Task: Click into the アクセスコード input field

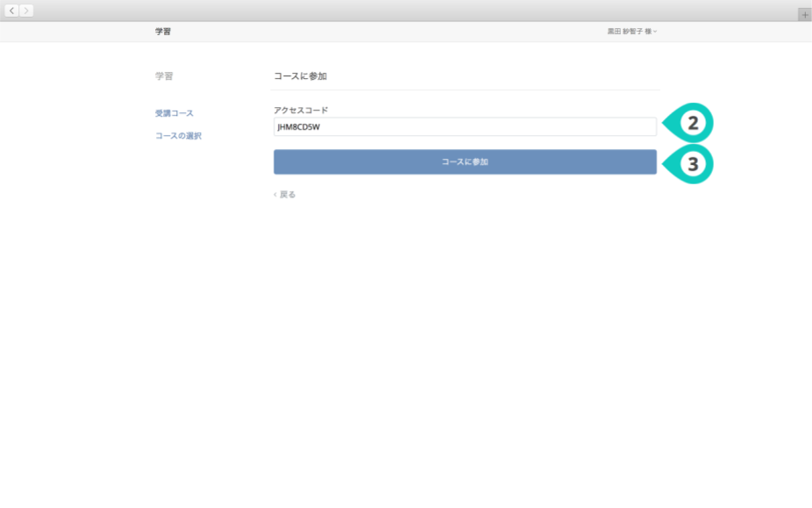Action: [465, 127]
